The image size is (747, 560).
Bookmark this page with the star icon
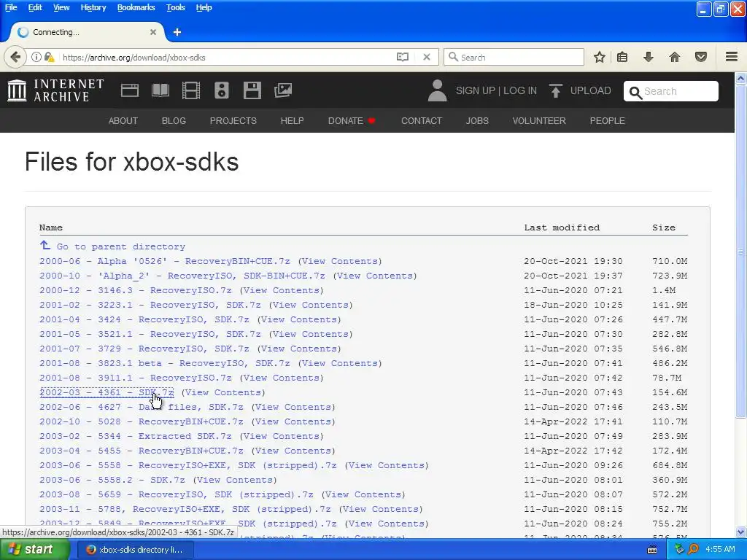pos(600,57)
